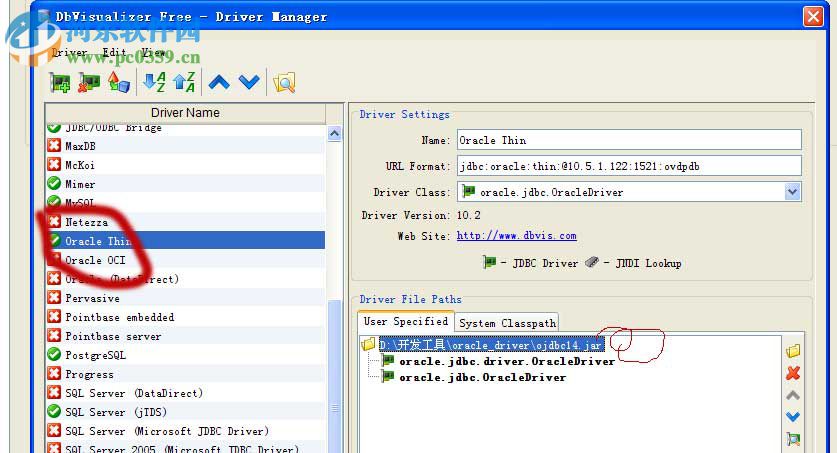837x453 pixels.
Task: Click the green check icon beside Mimer
Action: coord(54,184)
